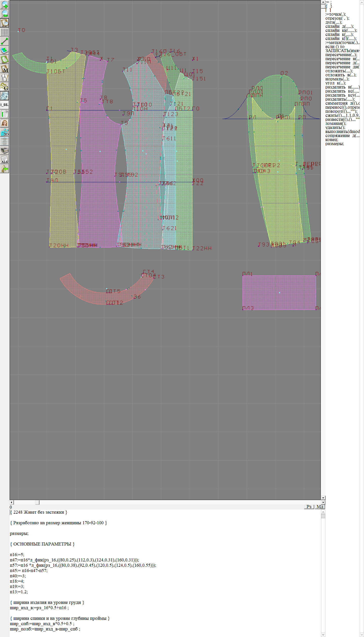Screen dimensions: 364x637
Task: Click the ALG algorithm document icon
Action: [5, 160]
